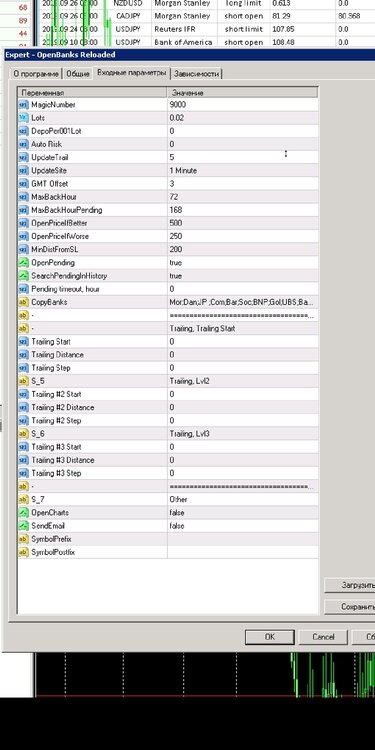The height and width of the screenshot is (750, 375).
Task: Select the 'Trailing, Lvl2' value
Action: [x=243, y=381]
